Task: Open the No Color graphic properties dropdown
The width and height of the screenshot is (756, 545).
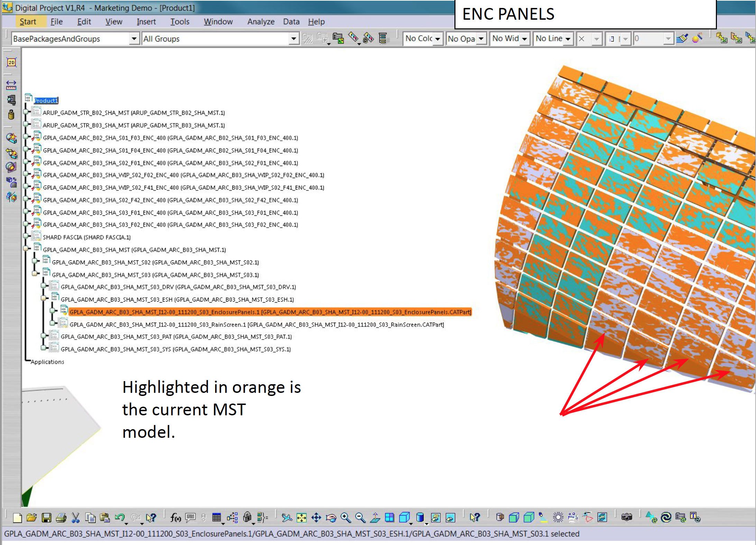Action: (437, 39)
